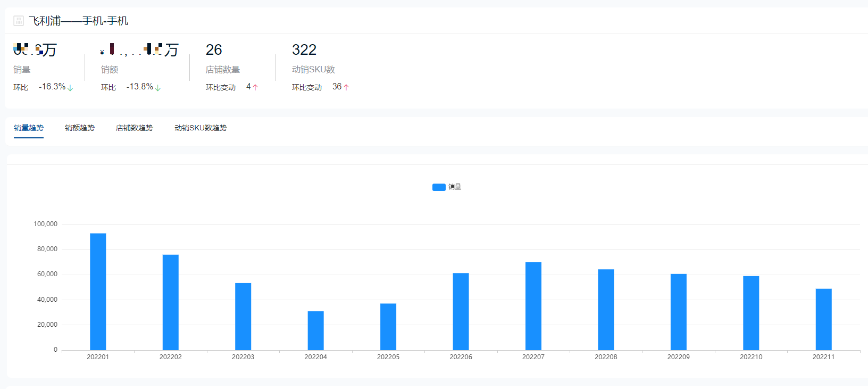Click the 飞利浦——手机-手机 page title
The height and width of the screenshot is (389, 868).
coord(79,21)
